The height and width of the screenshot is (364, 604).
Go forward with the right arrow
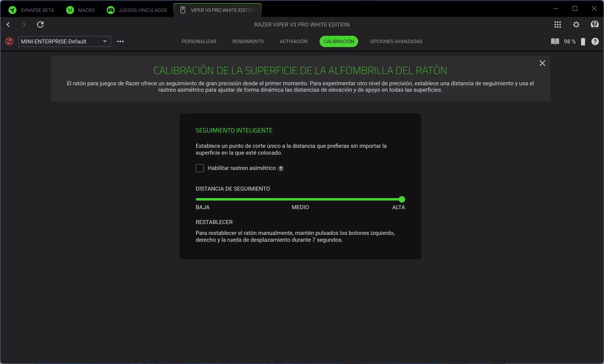24,25
